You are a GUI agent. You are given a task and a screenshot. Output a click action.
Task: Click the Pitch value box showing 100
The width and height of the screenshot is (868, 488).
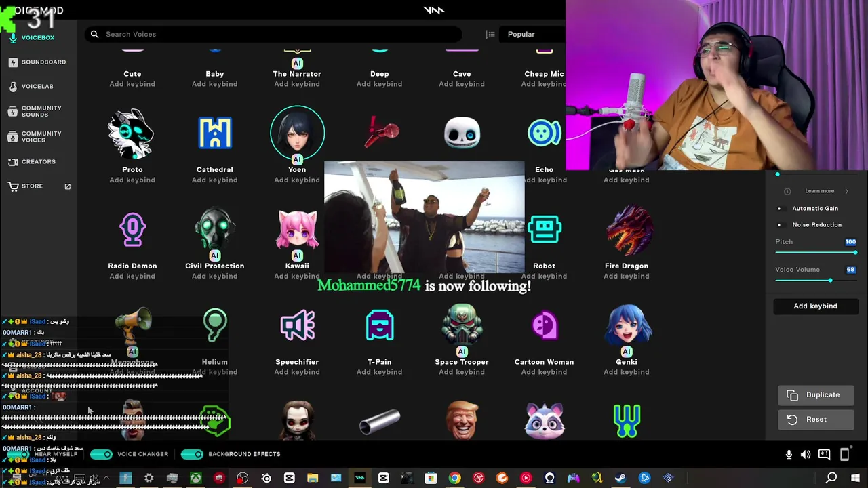[x=850, y=242]
